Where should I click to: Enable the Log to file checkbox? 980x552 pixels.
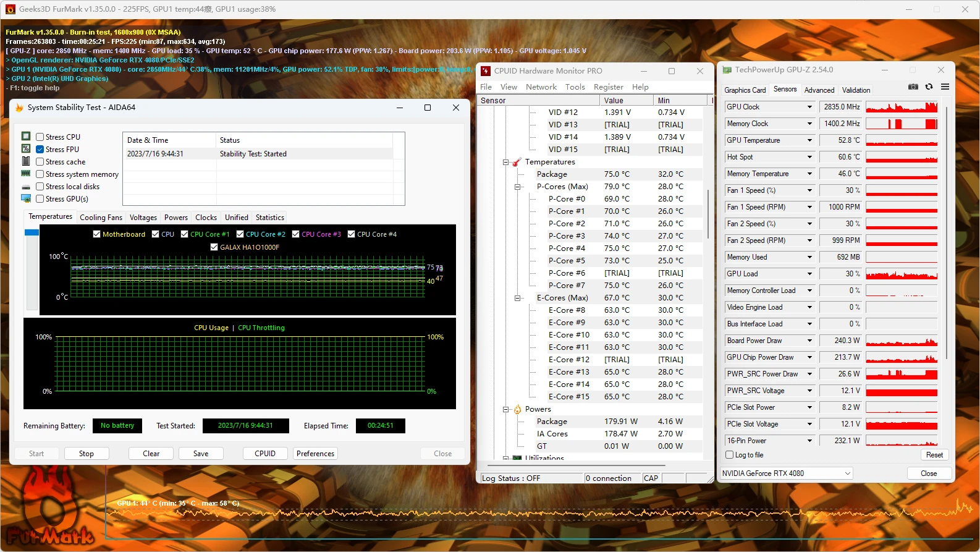click(x=729, y=455)
